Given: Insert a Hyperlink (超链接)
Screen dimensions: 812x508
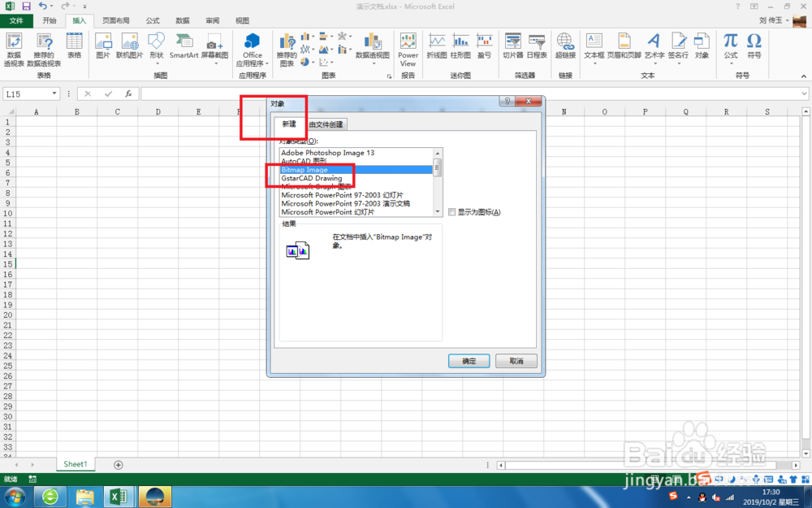Looking at the screenshot, I should tap(565, 46).
